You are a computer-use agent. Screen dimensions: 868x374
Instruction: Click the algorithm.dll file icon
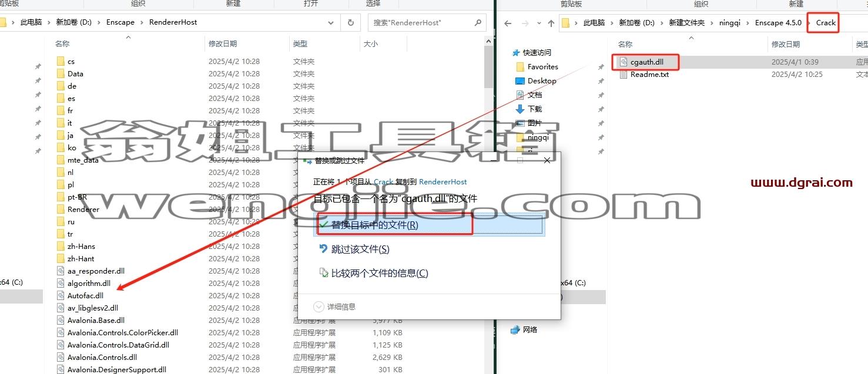point(61,283)
